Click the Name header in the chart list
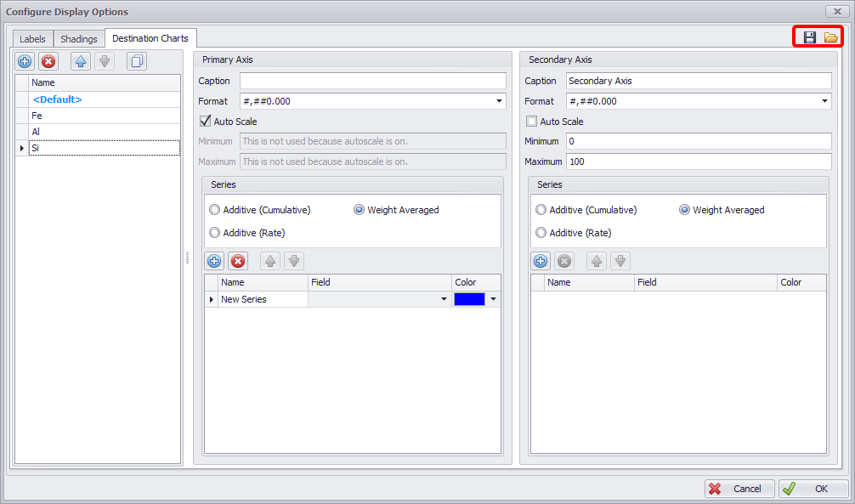Screen dimensions: 855x504 click(x=105, y=83)
